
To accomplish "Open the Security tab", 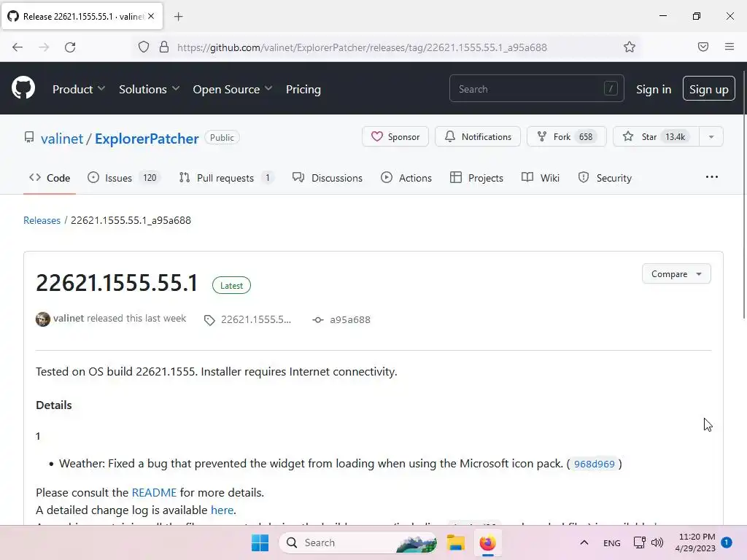I will [605, 178].
